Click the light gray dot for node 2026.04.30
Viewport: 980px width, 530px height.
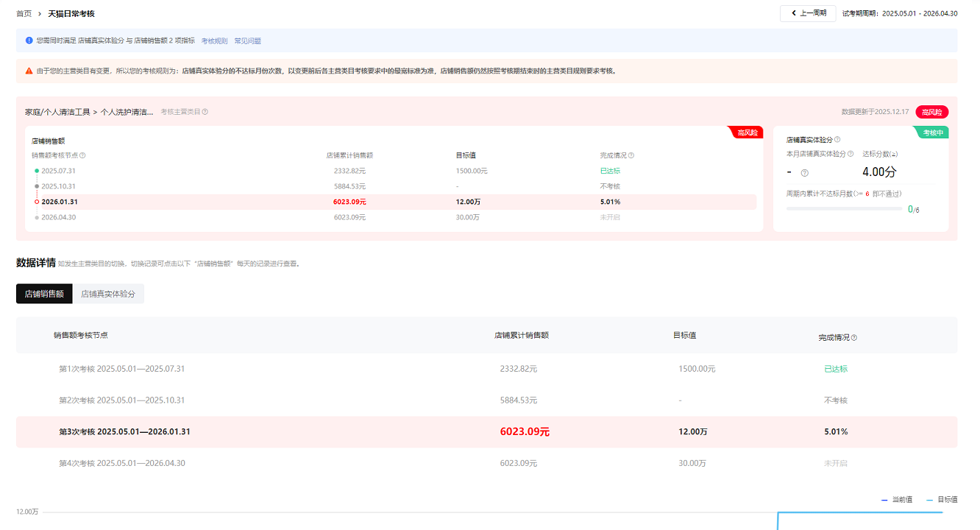point(37,217)
